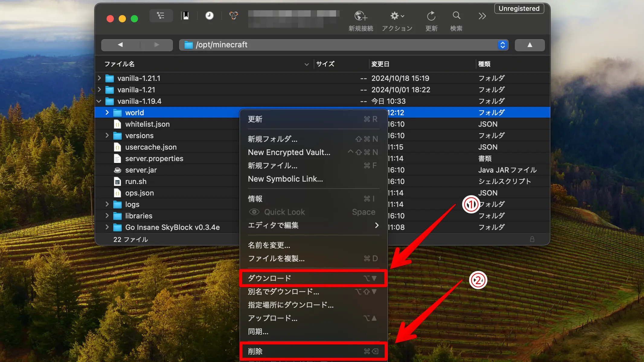Choose アップロード... in context menu
This screenshot has width=644, height=362.
[x=313, y=318]
